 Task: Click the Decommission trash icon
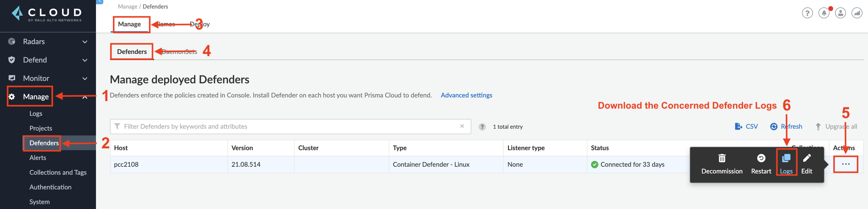pyautogui.click(x=722, y=158)
